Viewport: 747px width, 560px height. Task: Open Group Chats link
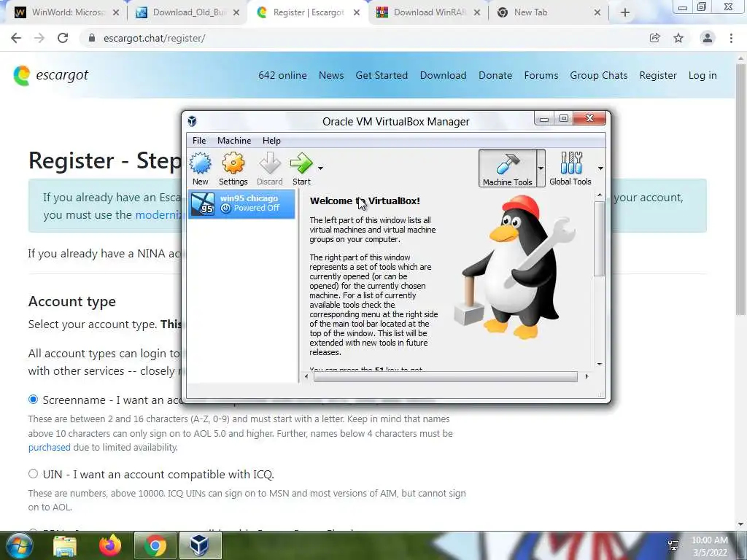click(599, 75)
